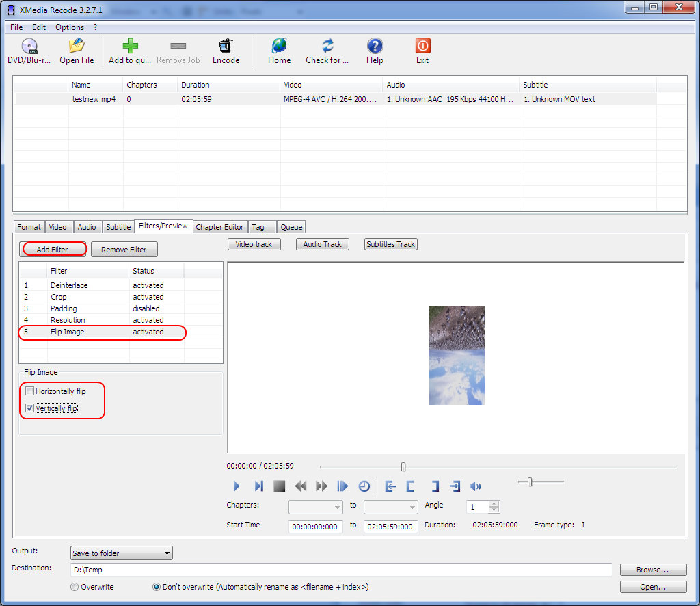
Task: Browse for destination folder
Action: coord(653,570)
